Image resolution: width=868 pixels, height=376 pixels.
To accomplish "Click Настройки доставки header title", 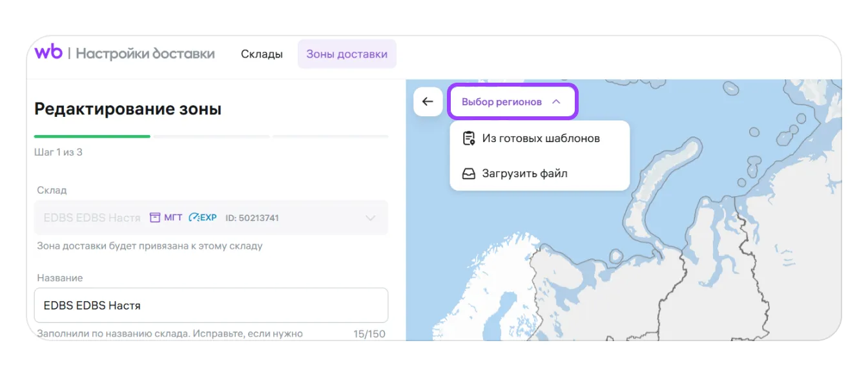I will click(x=145, y=54).
